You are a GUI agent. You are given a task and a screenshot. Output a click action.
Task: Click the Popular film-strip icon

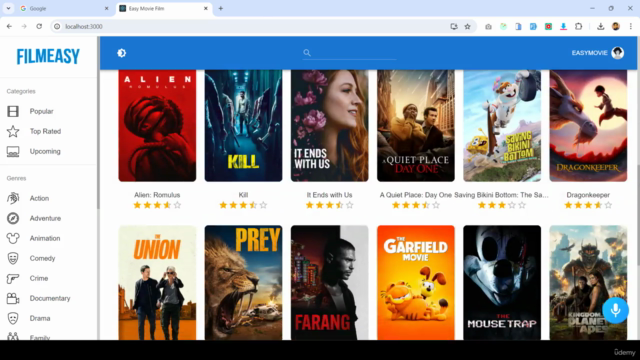pyautogui.click(x=13, y=111)
